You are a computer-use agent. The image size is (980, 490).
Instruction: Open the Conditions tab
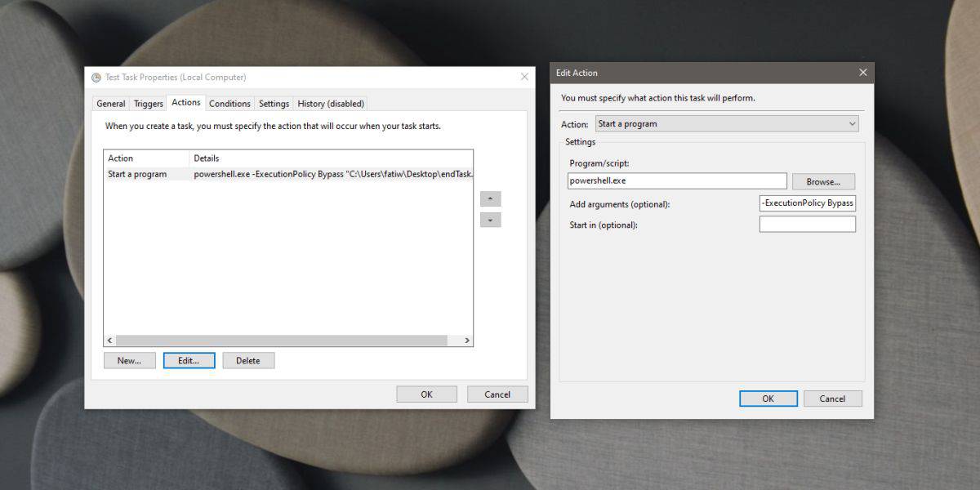229,104
